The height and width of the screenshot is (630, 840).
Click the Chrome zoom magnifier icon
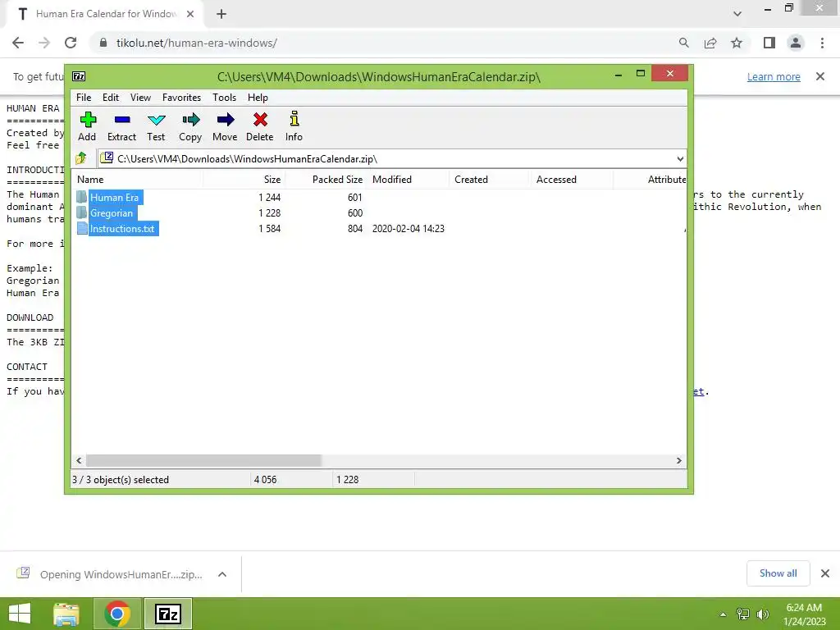pos(683,43)
